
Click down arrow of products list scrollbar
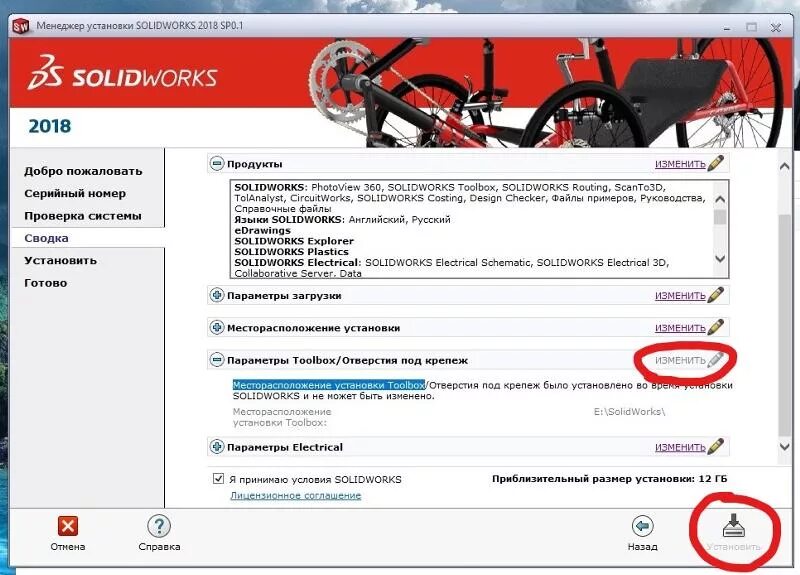[x=720, y=259]
